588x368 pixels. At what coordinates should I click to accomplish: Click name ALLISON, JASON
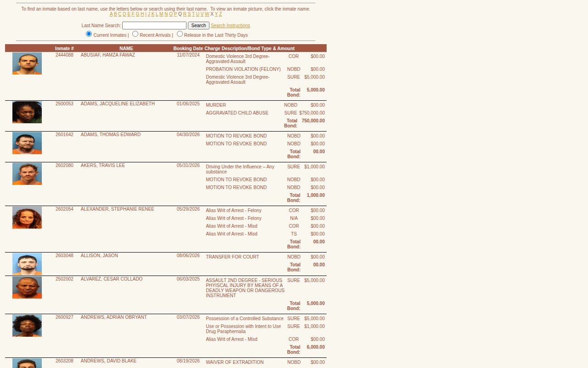tap(99, 256)
